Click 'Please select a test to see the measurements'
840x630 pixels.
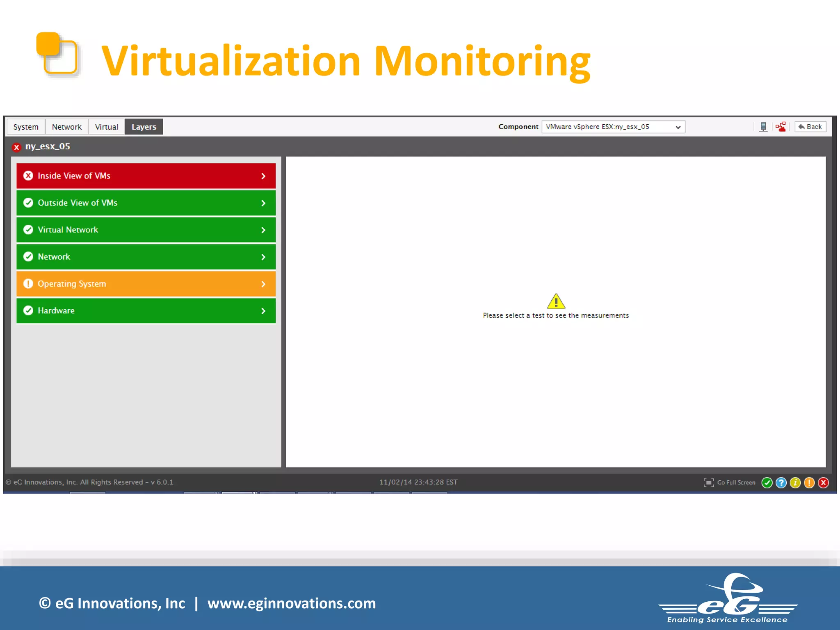[556, 315]
